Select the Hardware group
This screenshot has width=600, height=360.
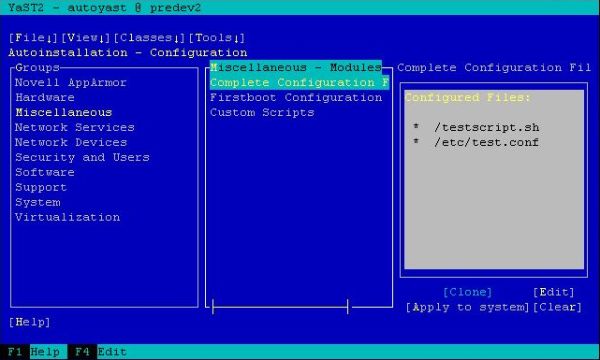45,97
